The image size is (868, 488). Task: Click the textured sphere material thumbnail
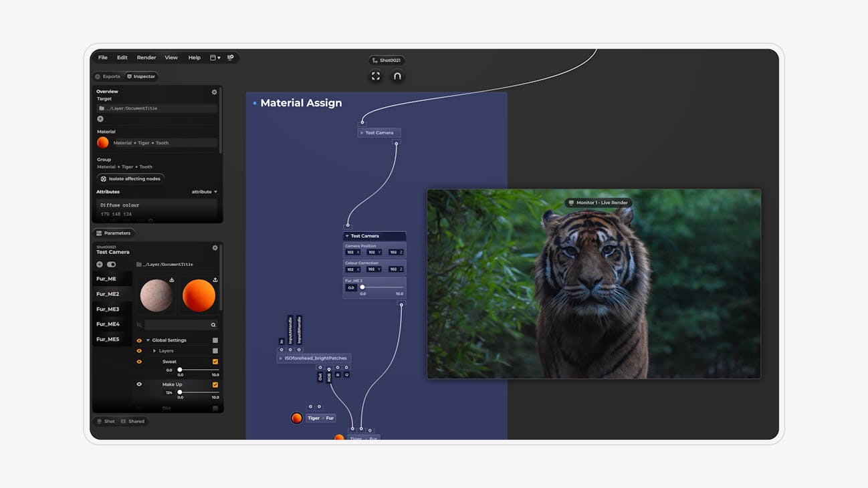coord(156,295)
